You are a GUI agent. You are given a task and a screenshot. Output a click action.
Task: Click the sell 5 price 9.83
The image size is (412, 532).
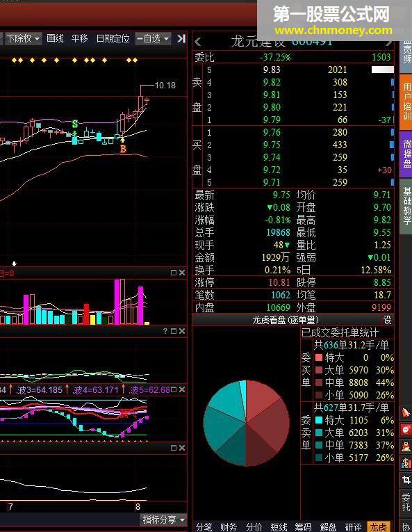tap(272, 70)
